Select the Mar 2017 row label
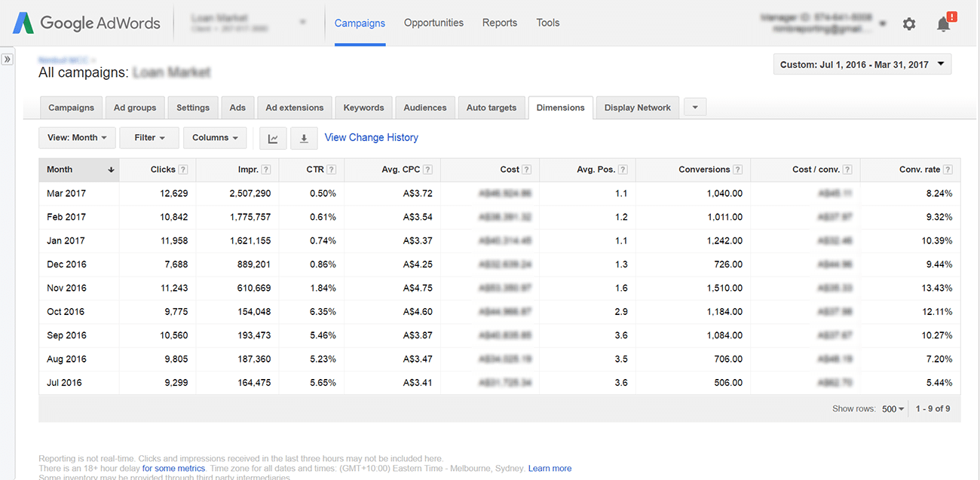 66,194
